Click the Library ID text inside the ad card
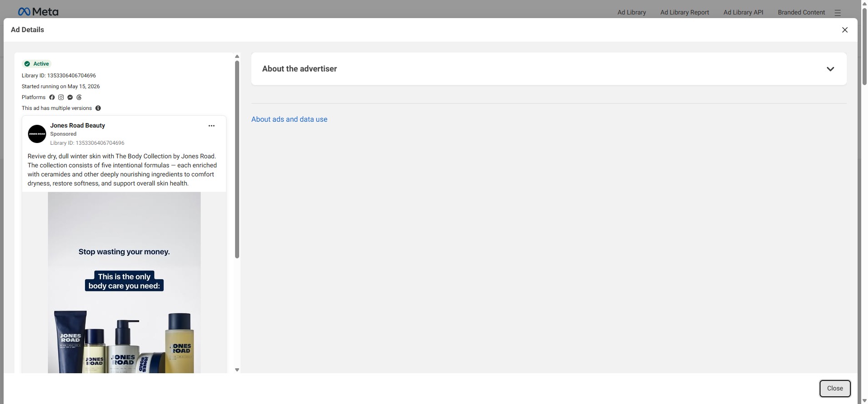868x404 pixels. 87,143
